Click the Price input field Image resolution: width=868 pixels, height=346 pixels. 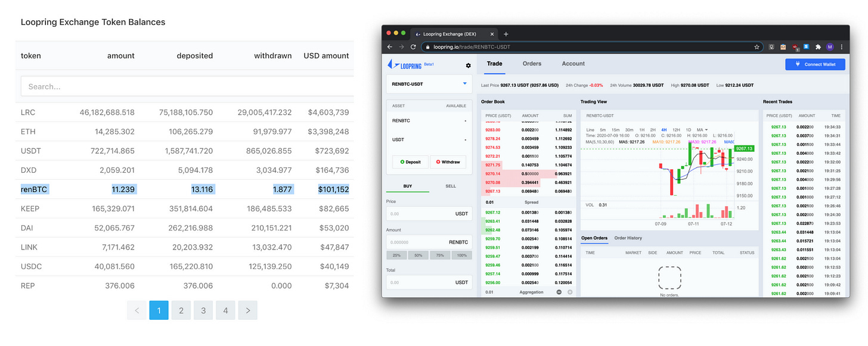point(429,213)
